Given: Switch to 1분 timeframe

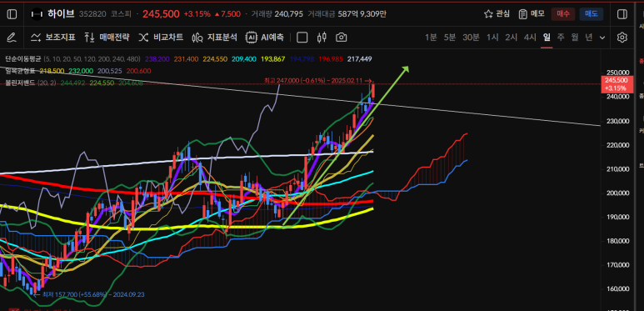Looking at the screenshot, I should click(x=431, y=38).
